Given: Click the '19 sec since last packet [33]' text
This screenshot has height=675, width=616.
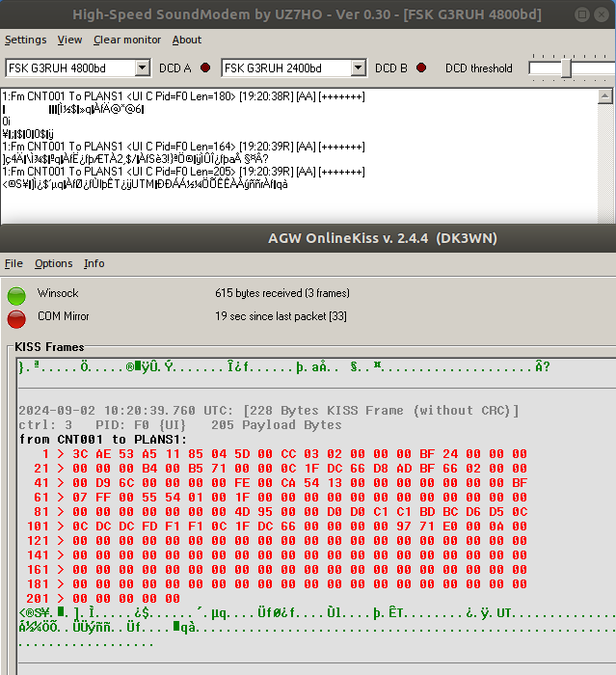Looking at the screenshot, I should [x=281, y=316].
